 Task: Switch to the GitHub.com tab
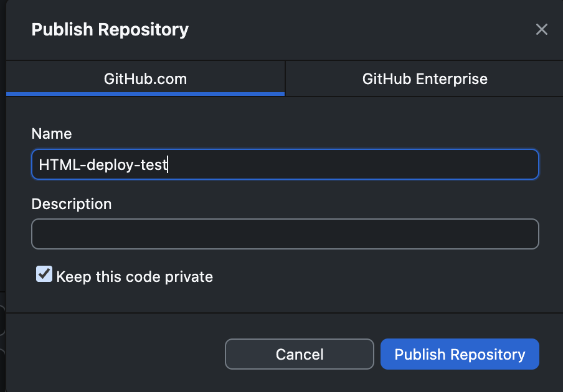click(145, 79)
